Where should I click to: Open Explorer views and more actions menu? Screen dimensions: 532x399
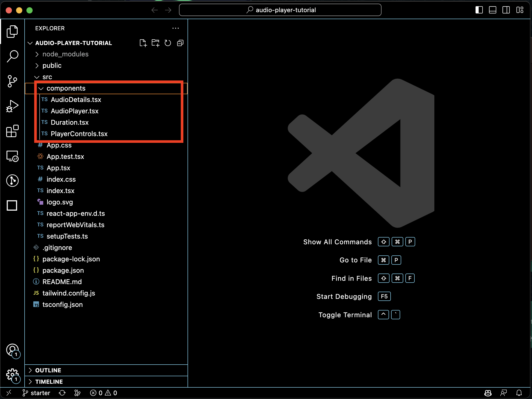pyautogui.click(x=176, y=28)
